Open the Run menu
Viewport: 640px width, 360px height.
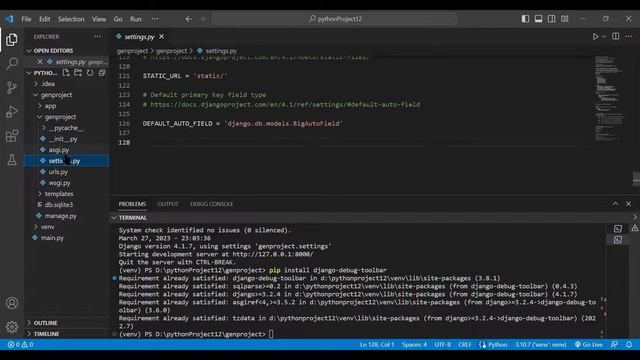136,19
